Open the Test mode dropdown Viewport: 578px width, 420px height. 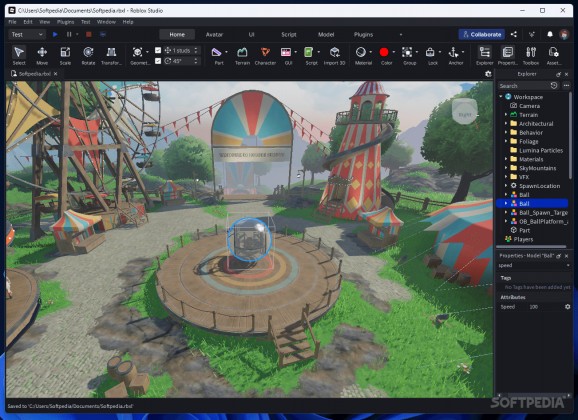pyautogui.click(x=27, y=34)
